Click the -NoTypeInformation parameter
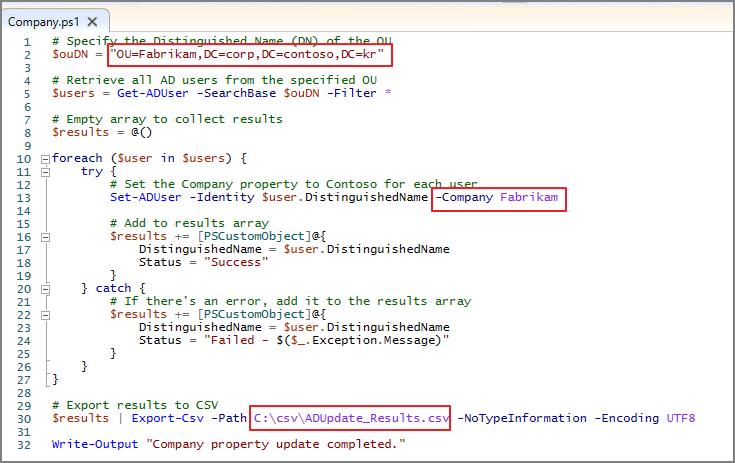This screenshot has height=463, width=735. (x=522, y=418)
